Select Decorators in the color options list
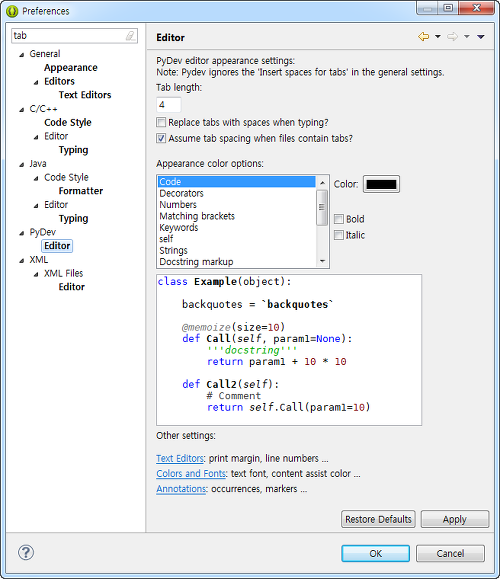500x579 pixels. 237,193
